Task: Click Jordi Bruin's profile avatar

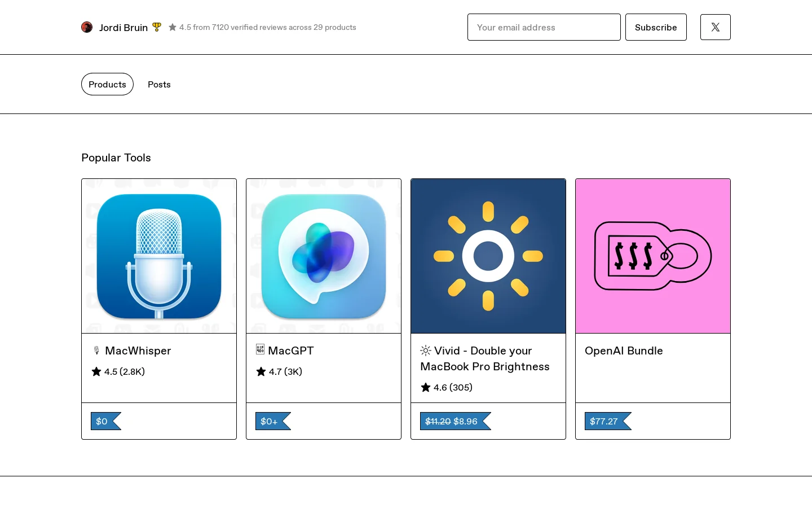Action: (x=87, y=27)
